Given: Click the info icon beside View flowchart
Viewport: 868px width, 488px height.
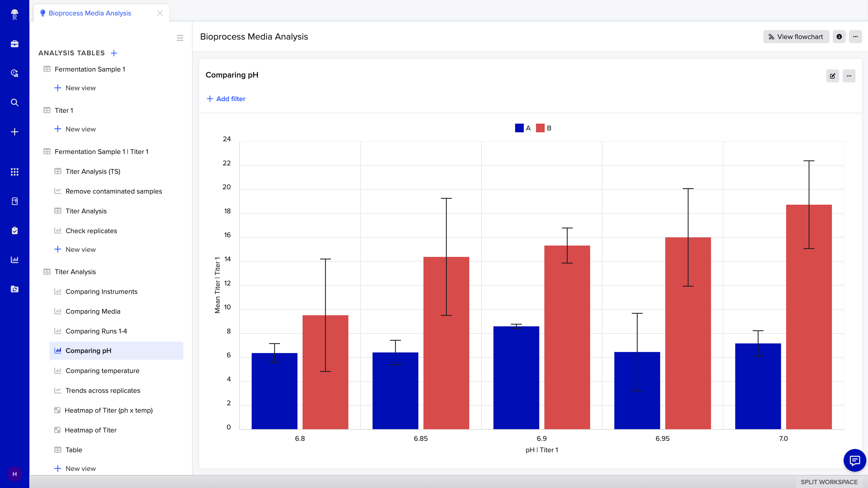Looking at the screenshot, I should pos(839,37).
